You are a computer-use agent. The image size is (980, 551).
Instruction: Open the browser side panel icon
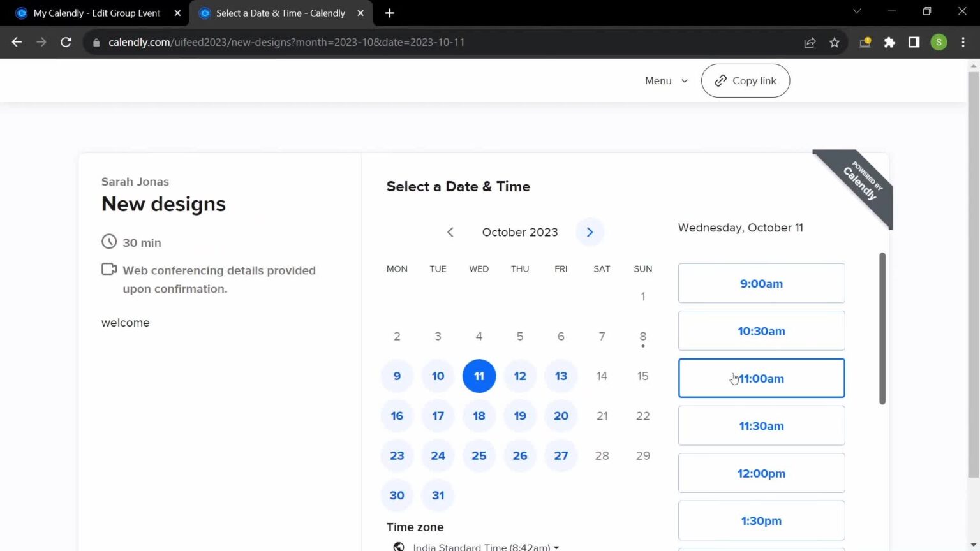pyautogui.click(x=914, y=42)
